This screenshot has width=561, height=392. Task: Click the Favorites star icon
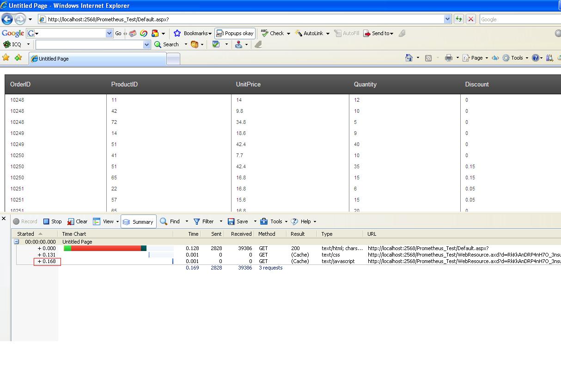(6, 58)
